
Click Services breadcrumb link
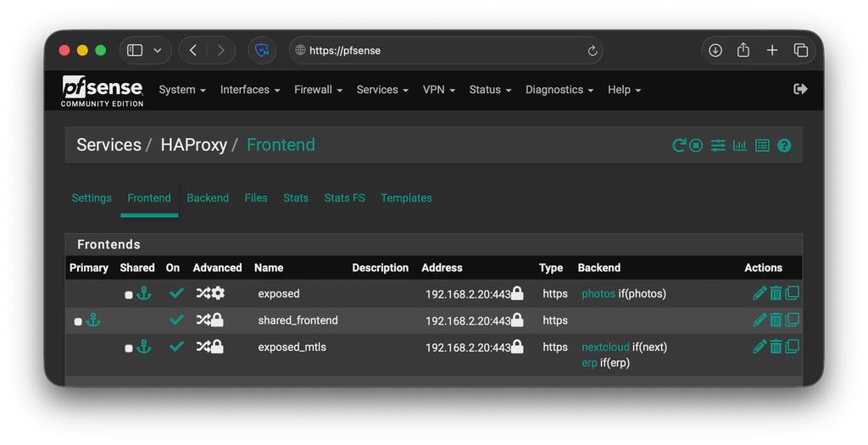click(x=108, y=145)
